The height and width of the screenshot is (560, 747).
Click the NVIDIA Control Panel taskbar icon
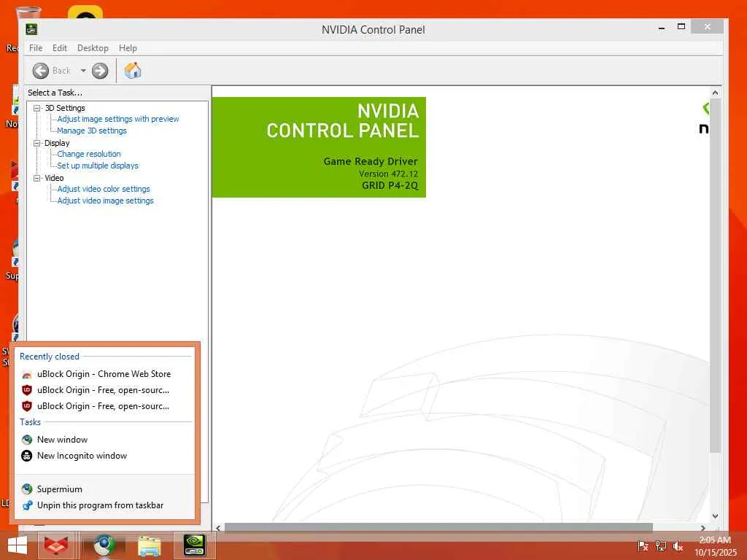tap(195, 545)
